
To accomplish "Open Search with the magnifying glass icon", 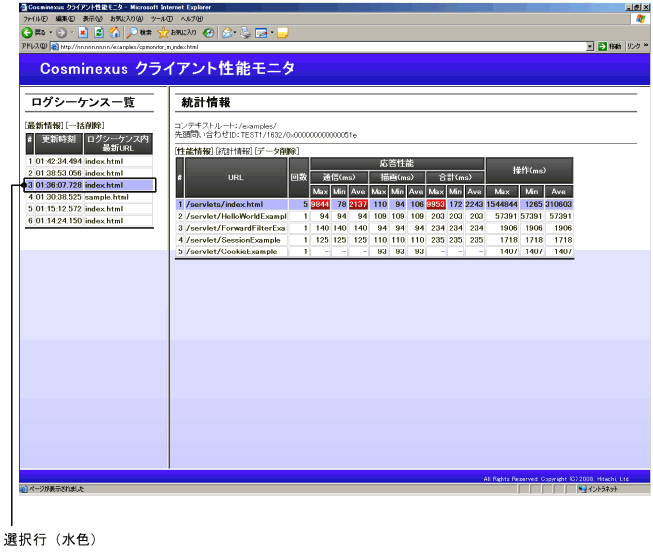I will click(132, 32).
